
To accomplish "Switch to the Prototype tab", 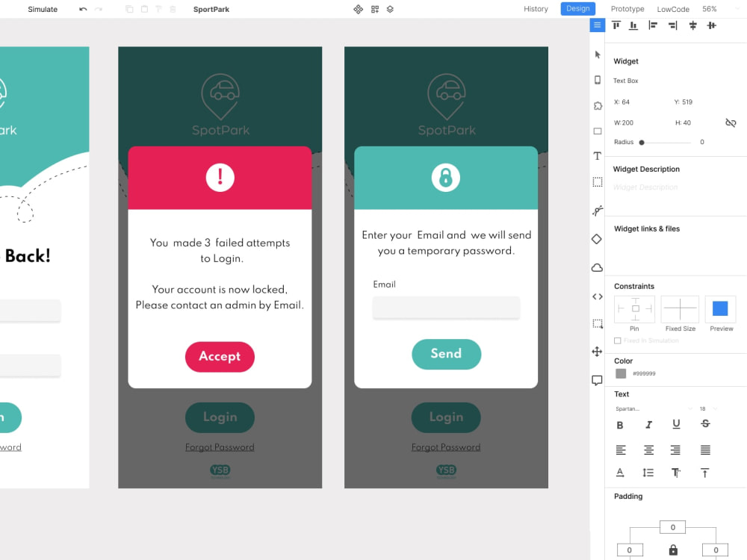I will tap(627, 9).
